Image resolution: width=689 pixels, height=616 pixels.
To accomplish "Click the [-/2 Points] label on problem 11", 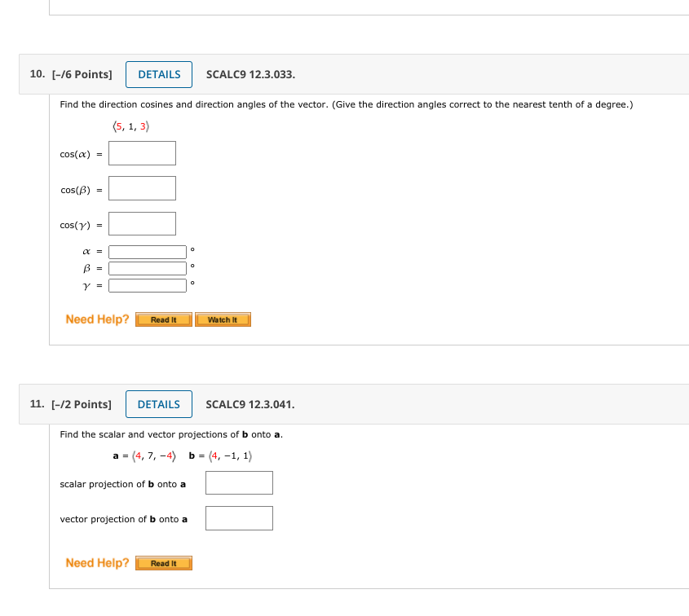I will 82,403.
